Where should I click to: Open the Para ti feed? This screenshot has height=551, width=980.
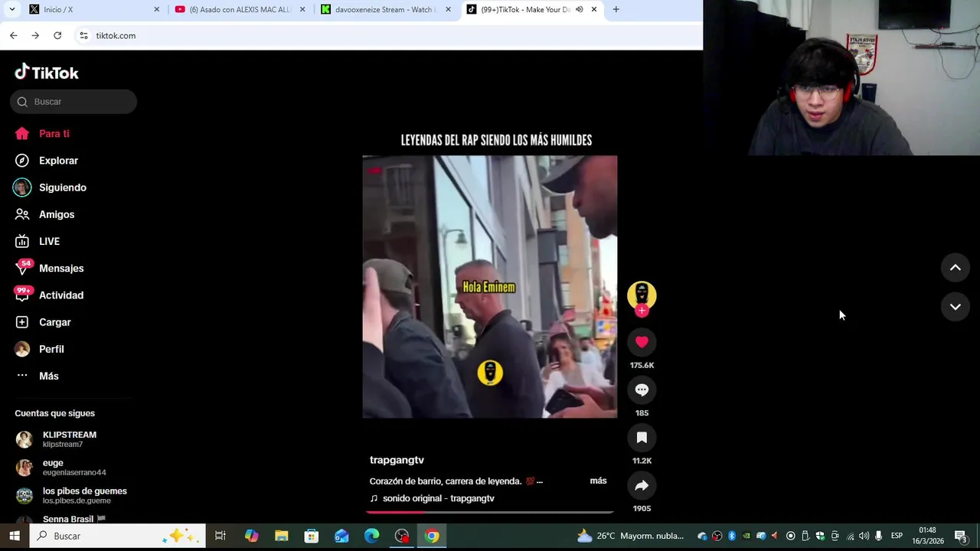coord(42,134)
